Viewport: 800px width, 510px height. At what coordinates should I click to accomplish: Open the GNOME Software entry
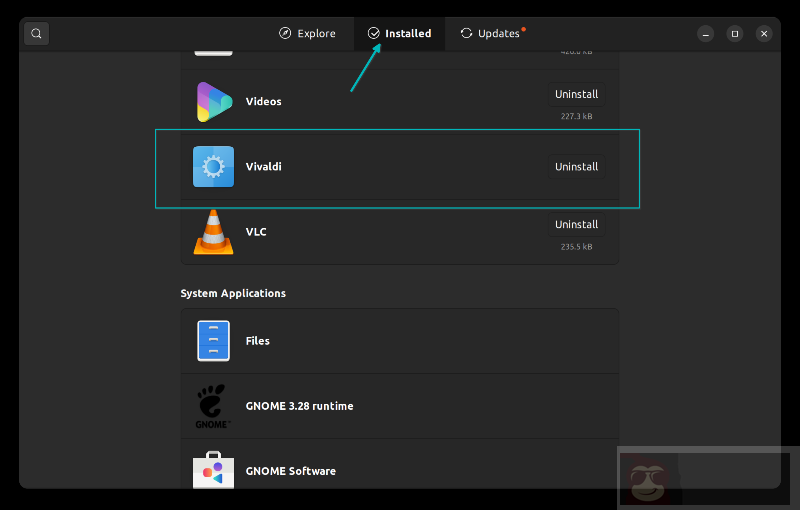pos(399,464)
